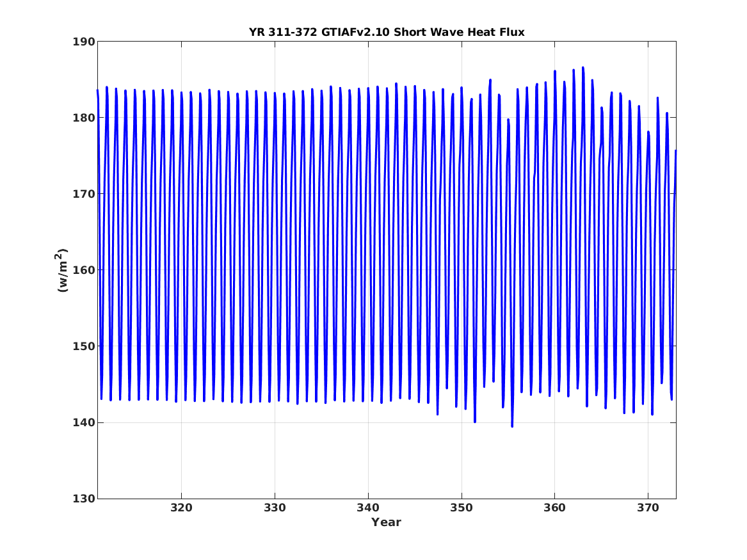
Task: Click the x-axis tick label 320
Action: (182, 508)
